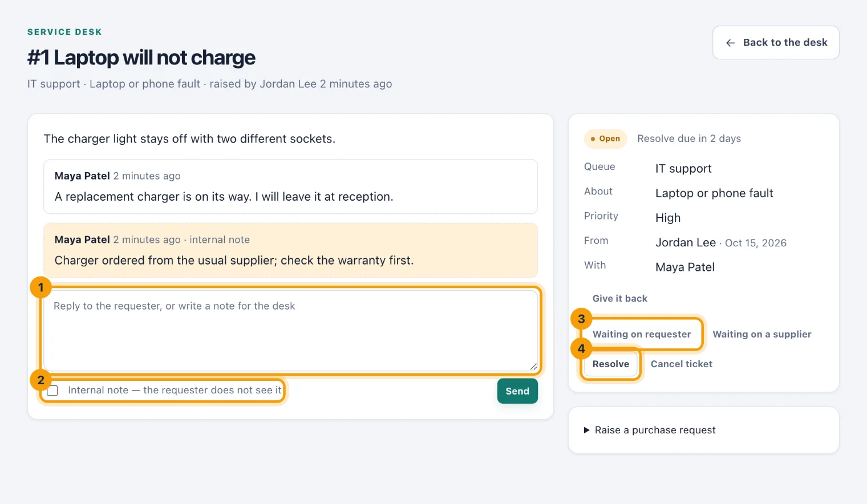This screenshot has height=504, width=867.
Task: Click requester name "Jordan Lee" in From row
Action: tap(686, 242)
